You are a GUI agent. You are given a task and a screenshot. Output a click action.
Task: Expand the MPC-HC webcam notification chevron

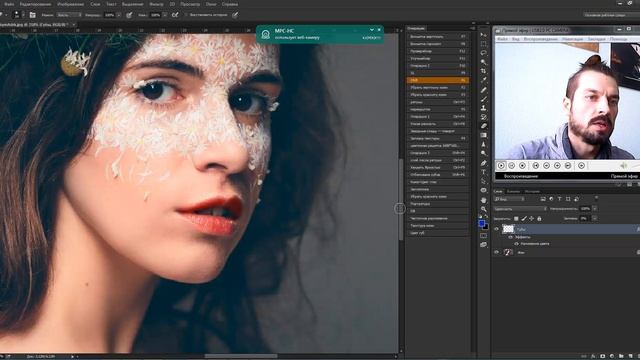point(371,30)
